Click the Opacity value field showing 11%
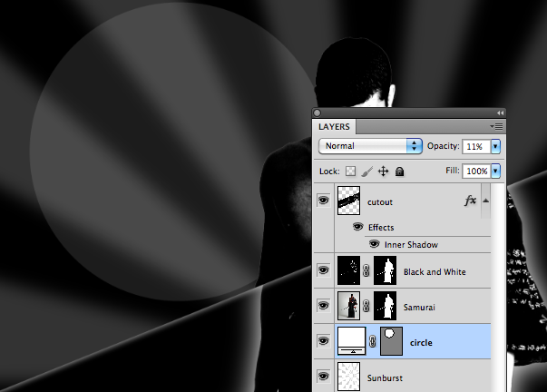This screenshot has width=547, height=392. point(476,146)
